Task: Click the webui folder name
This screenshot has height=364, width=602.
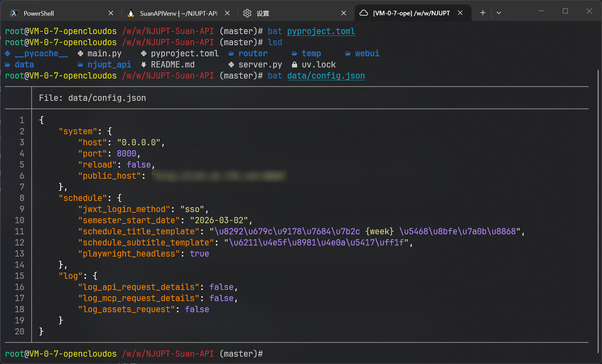Action: pyautogui.click(x=367, y=54)
